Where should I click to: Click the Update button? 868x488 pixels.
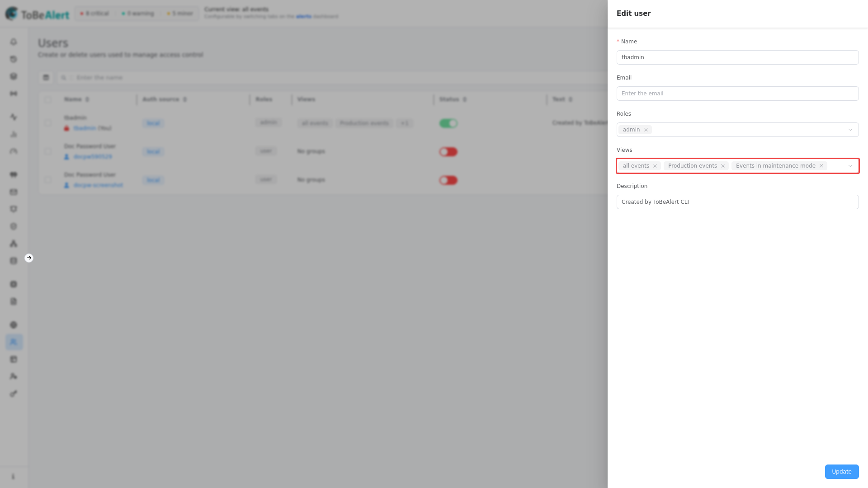click(842, 472)
